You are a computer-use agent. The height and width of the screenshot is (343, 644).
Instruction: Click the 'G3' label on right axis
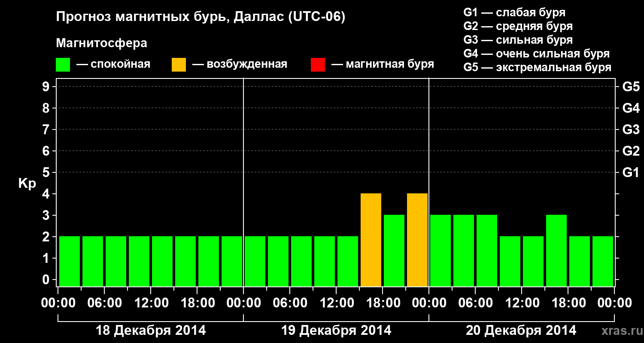[631, 129]
